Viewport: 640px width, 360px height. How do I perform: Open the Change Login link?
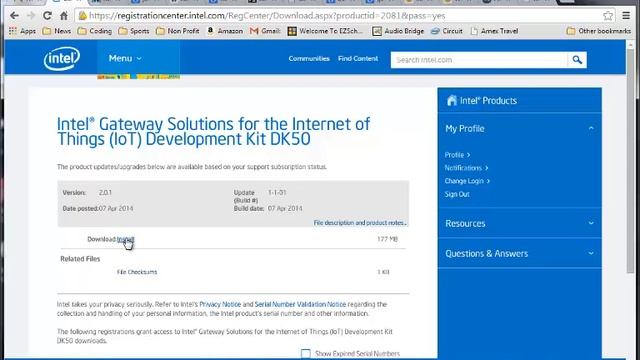tap(467, 181)
